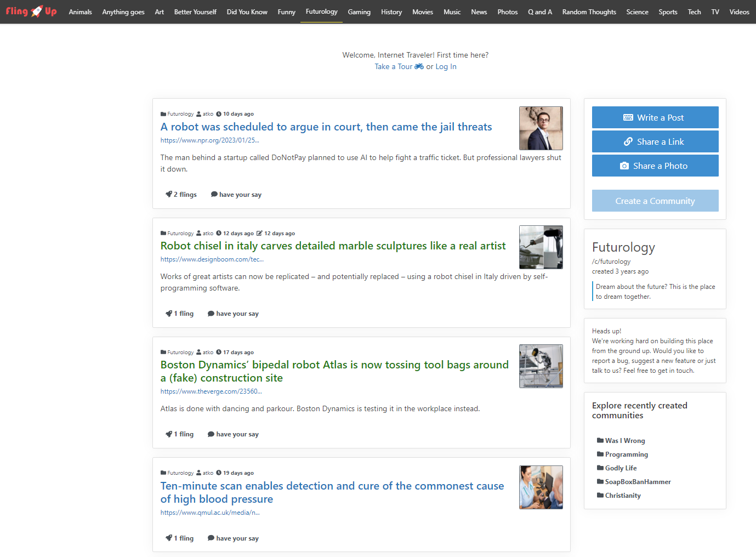Click the Share a Photo button
This screenshot has width=756, height=557.
[655, 166]
